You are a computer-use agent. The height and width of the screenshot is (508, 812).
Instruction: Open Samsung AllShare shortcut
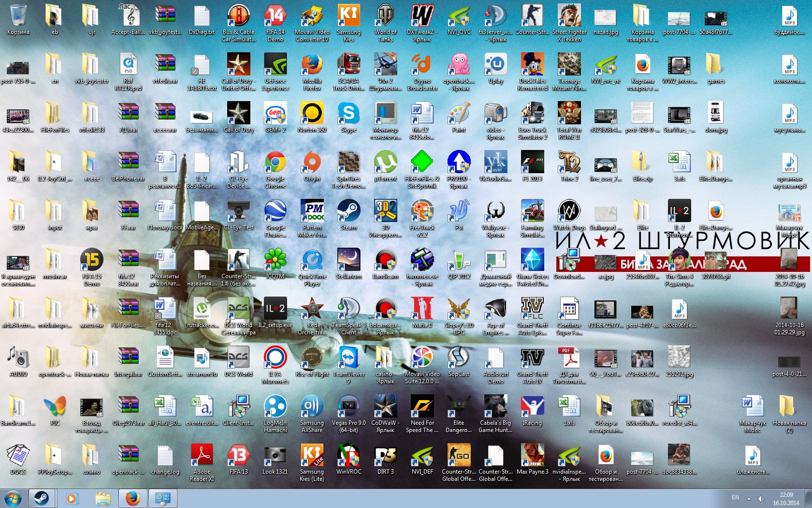312,414
